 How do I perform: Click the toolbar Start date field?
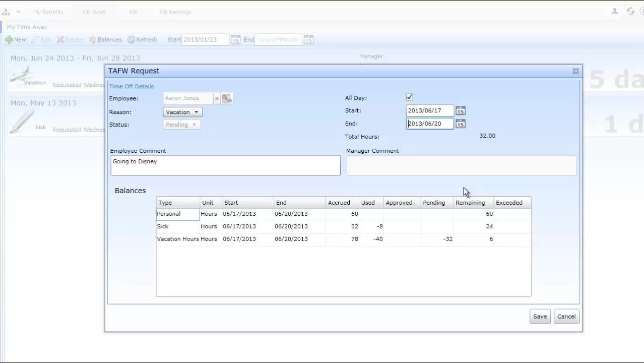[206, 39]
